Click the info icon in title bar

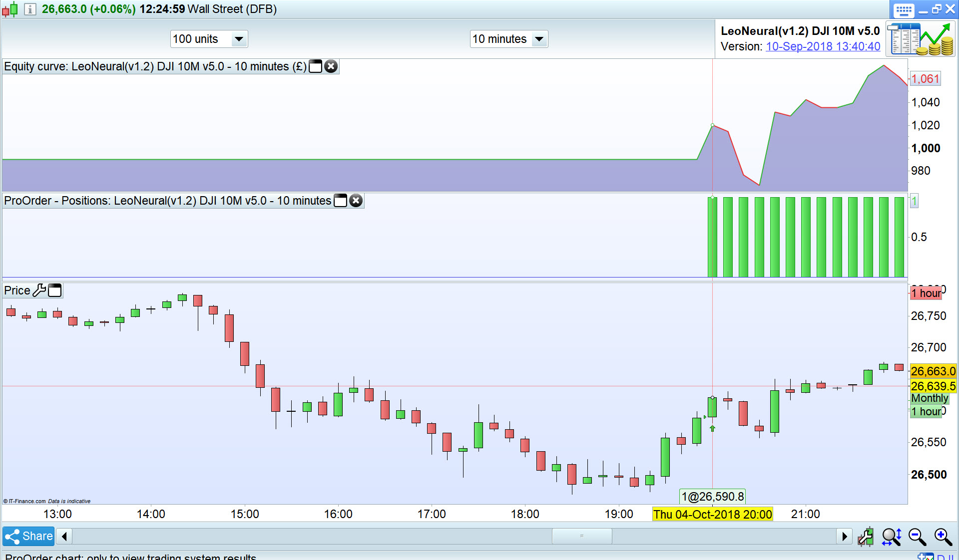tap(30, 9)
